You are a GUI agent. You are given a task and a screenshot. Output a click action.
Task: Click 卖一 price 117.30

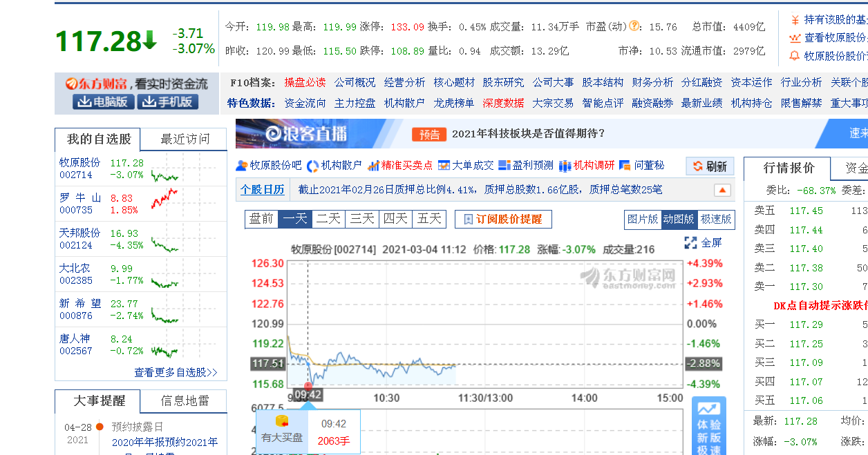coord(806,287)
